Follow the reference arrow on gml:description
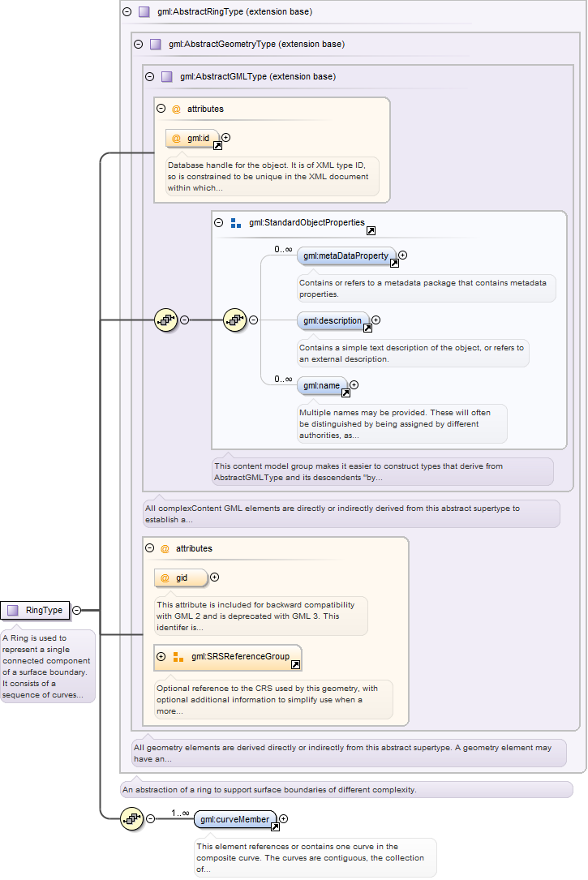Viewport: 588px width, 880px height. coord(367,328)
